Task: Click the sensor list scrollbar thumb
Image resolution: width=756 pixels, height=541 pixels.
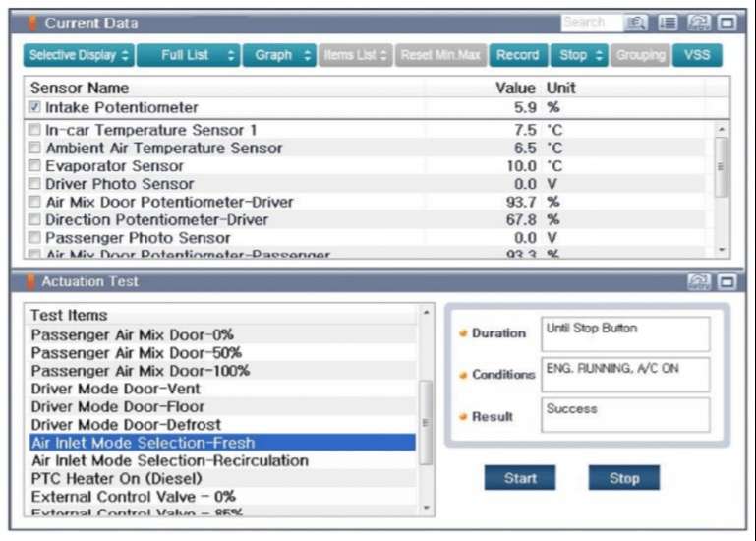Action: tap(722, 167)
